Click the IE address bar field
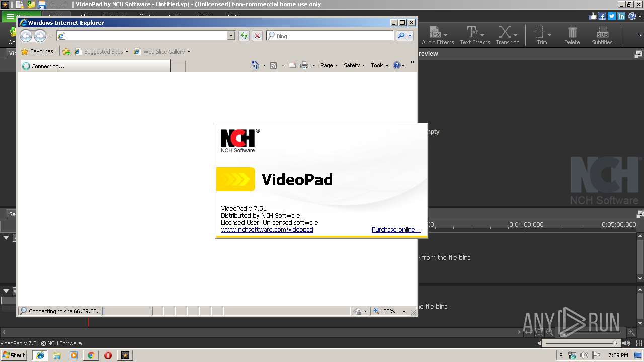The image size is (644, 362). 146,36
